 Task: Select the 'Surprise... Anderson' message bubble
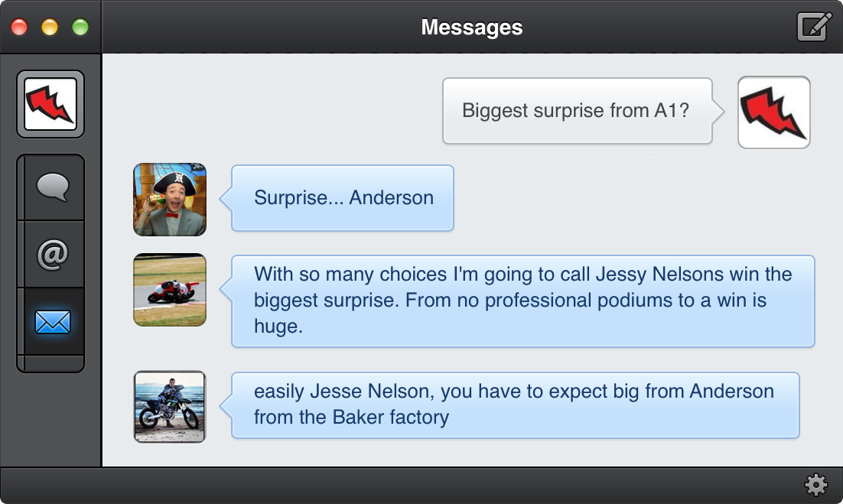point(343,198)
